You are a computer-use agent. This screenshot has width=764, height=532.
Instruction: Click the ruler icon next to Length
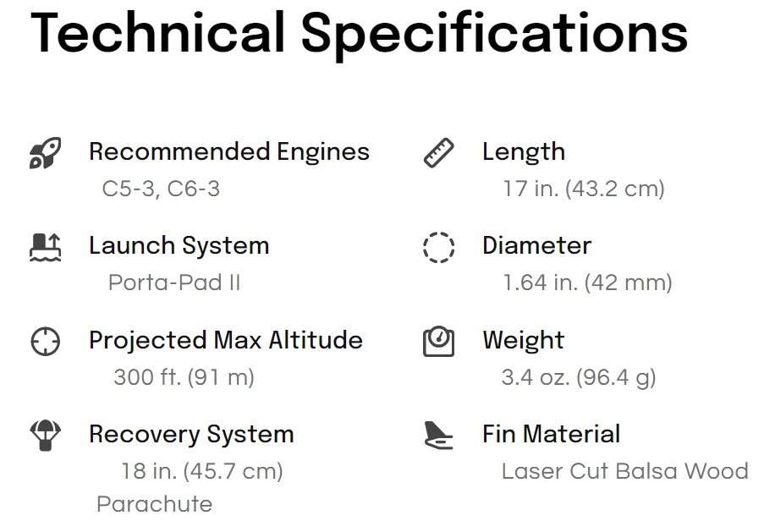point(438,153)
